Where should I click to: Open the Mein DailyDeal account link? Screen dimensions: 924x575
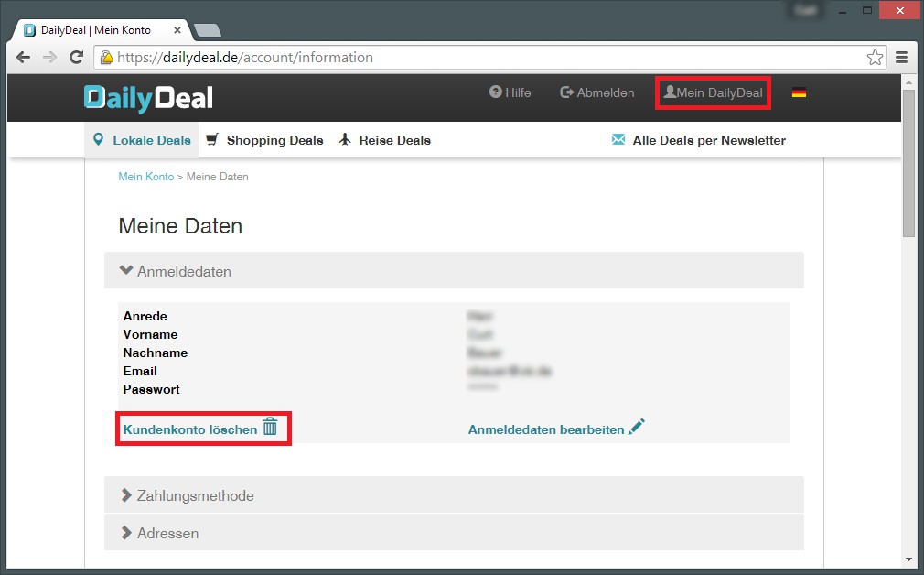coord(713,92)
